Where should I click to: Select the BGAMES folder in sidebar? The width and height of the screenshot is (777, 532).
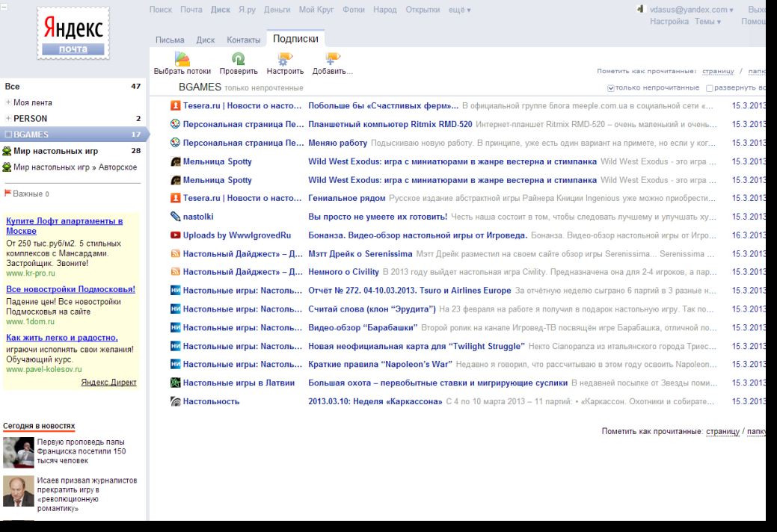(73, 134)
